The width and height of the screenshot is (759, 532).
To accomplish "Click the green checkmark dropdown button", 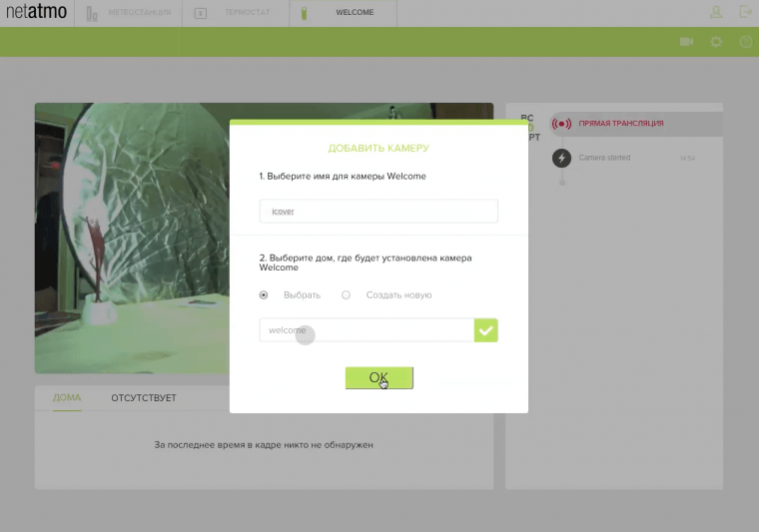I will click(486, 330).
